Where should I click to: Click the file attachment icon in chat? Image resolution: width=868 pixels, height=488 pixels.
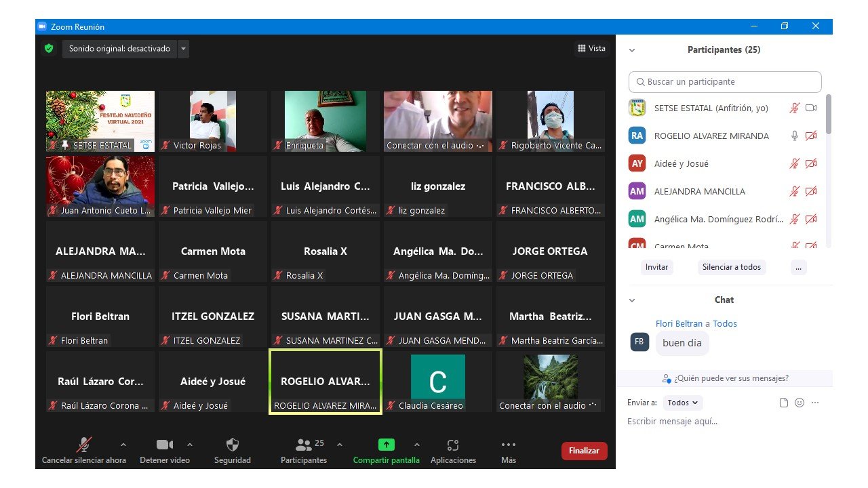[x=784, y=403]
